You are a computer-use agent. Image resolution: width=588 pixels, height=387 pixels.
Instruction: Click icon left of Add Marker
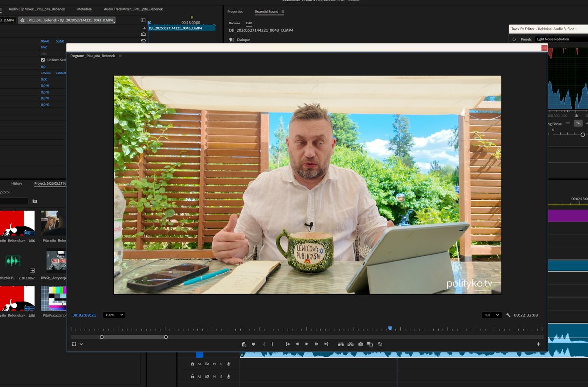[244, 344]
